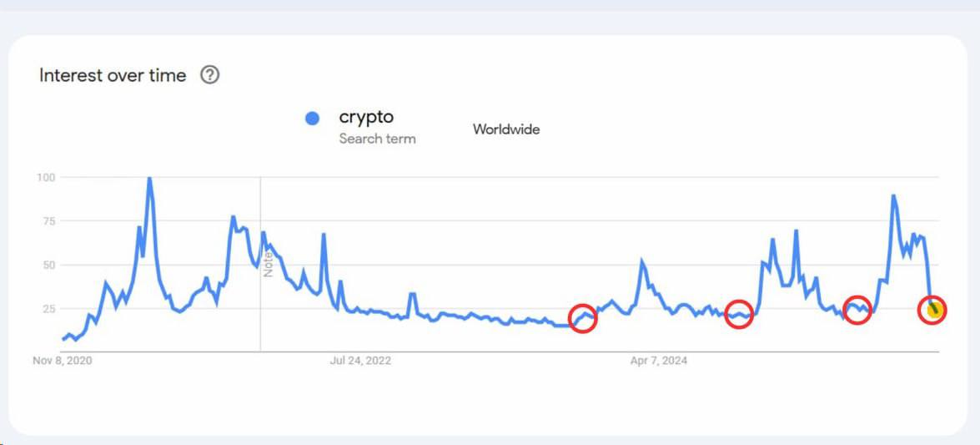Click the tall rightmost peak near 90
Screen dimensions: 980x445
click(x=893, y=197)
